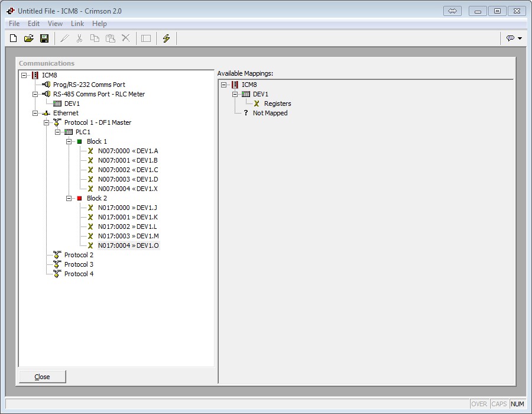The width and height of the screenshot is (532, 414).
Task: Collapse the PLC1 node
Action: 57,132
